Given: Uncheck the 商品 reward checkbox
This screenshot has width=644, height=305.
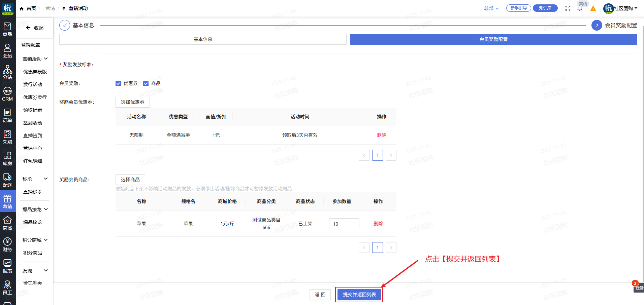Looking at the screenshot, I should click(146, 83).
